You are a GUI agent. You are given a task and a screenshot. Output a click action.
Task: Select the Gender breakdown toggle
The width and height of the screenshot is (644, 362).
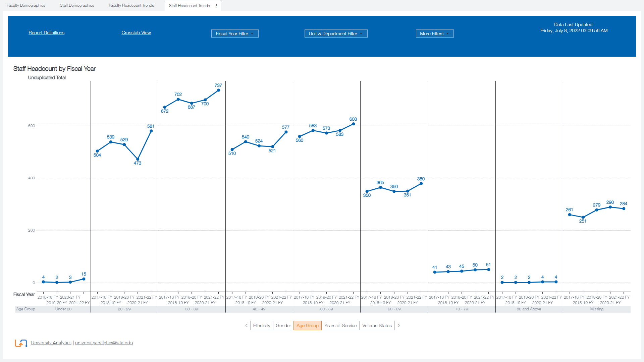pos(283,325)
